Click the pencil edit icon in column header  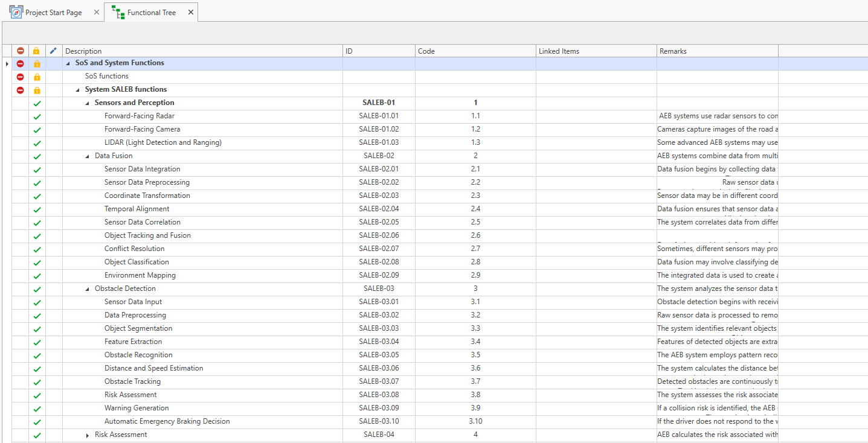click(53, 51)
